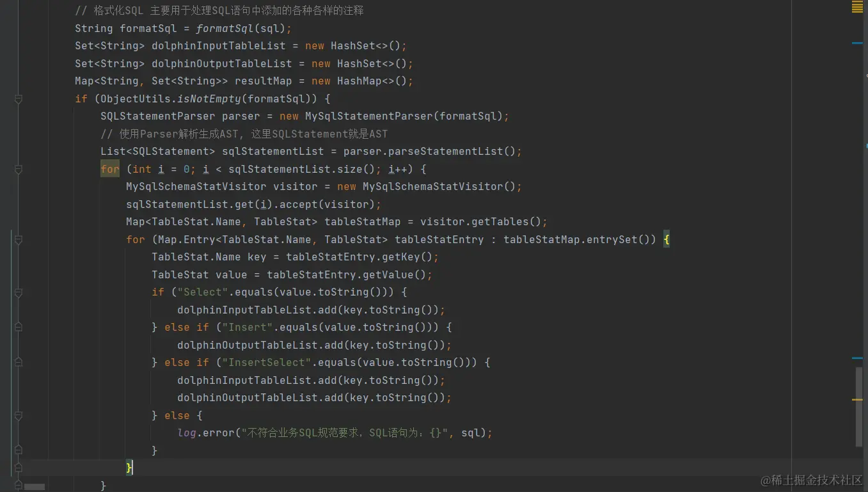
Task: Open the yellow inspection warnings indicator above the scrollbar
Action: point(857,7)
